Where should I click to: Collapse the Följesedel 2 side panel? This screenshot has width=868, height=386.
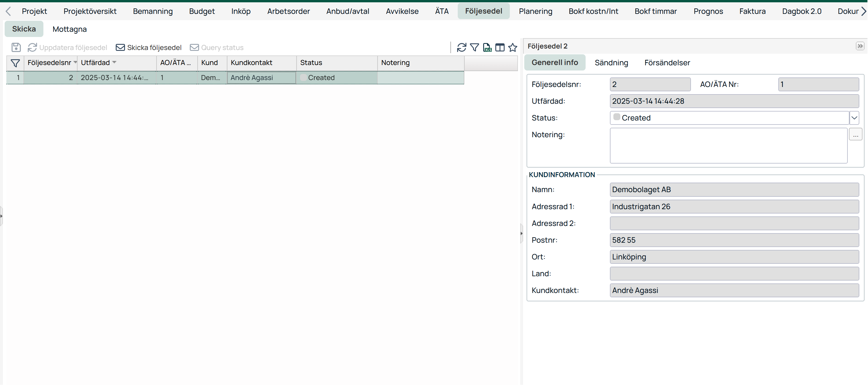click(x=860, y=46)
